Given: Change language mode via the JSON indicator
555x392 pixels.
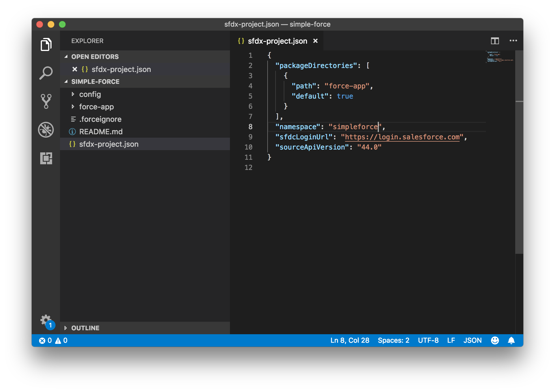Looking at the screenshot, I should tap(472, 340).
